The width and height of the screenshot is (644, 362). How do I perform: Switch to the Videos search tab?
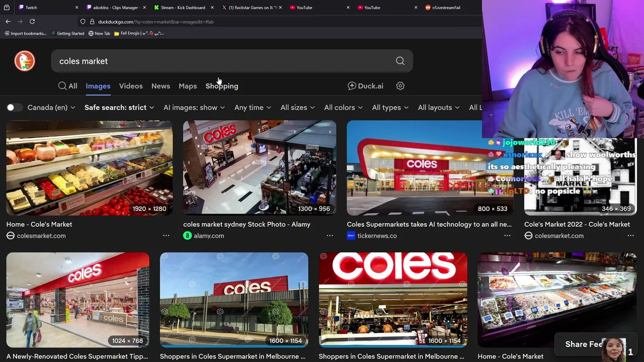pos(131,86)
